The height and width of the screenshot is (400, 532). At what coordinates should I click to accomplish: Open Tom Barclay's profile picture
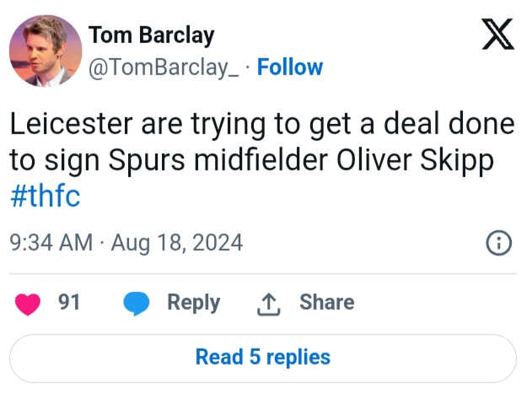(46, 51)
